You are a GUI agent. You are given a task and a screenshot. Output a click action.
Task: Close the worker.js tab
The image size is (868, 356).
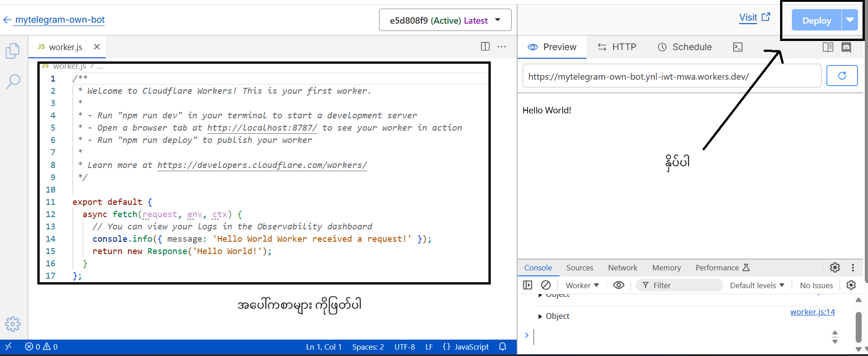coord(97,47)
